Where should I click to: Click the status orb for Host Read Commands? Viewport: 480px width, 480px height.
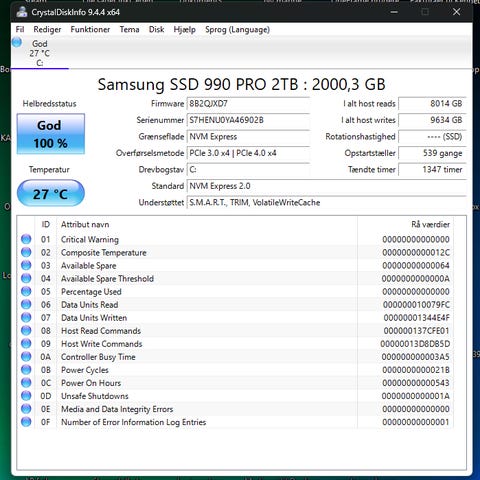point(26,330)
